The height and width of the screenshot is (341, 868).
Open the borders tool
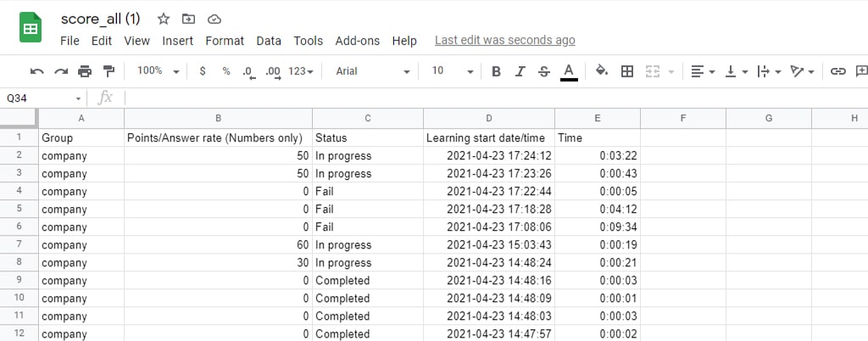click(x=627, y=71)
